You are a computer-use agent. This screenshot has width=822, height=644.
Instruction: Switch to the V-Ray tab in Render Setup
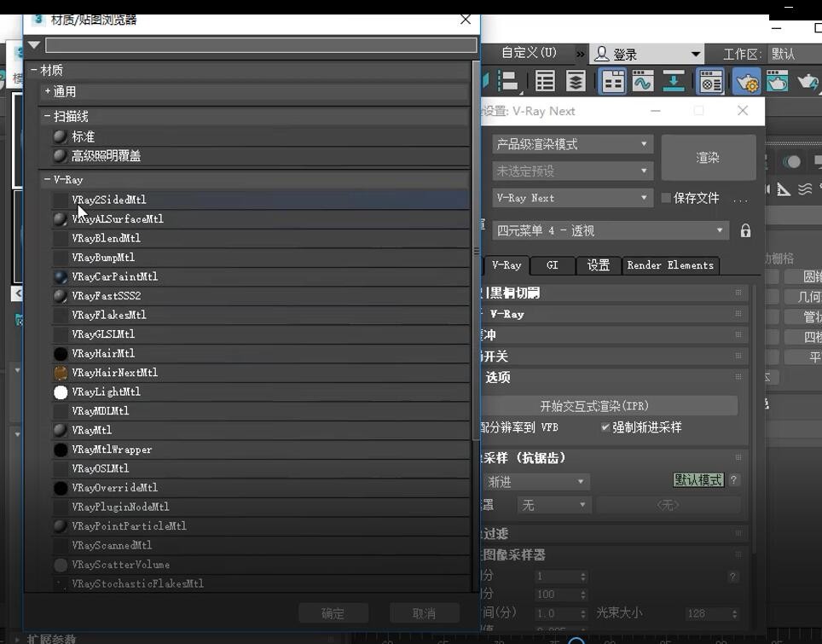(x=506, y=265)
